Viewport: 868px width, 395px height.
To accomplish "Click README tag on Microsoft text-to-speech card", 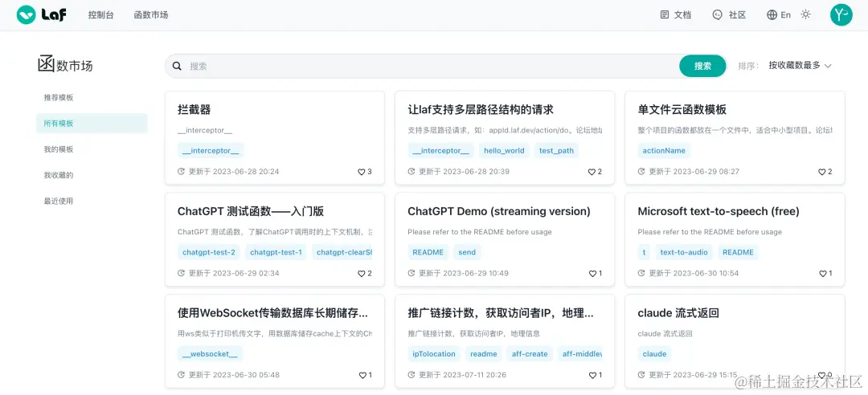I will click(x=738, y=252).
